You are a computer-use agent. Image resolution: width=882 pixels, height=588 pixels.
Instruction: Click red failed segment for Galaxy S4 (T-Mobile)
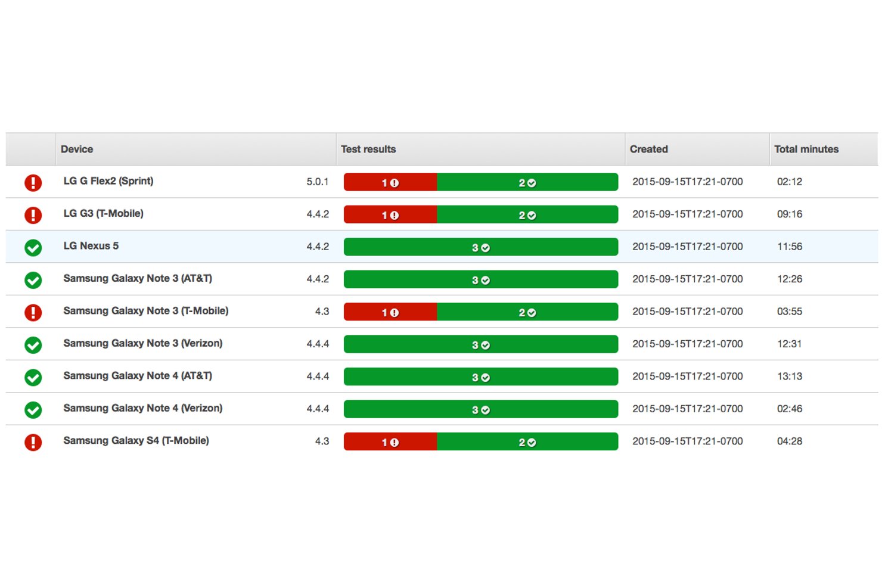click(x=390, y=442)
